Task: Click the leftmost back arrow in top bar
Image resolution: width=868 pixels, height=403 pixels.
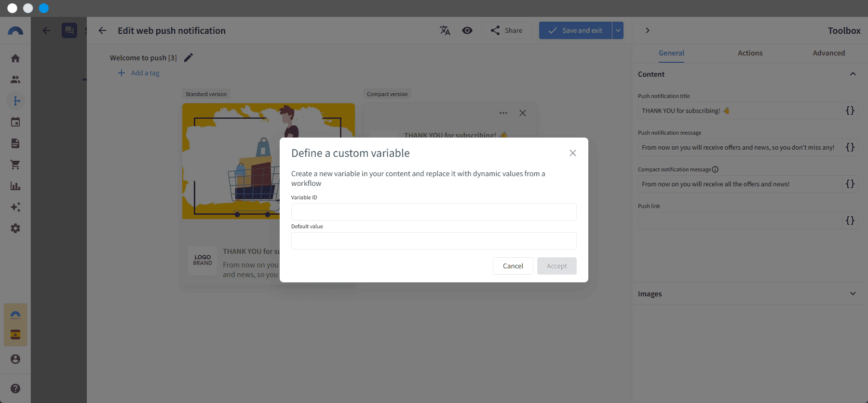Action: [x=46, y=30]
